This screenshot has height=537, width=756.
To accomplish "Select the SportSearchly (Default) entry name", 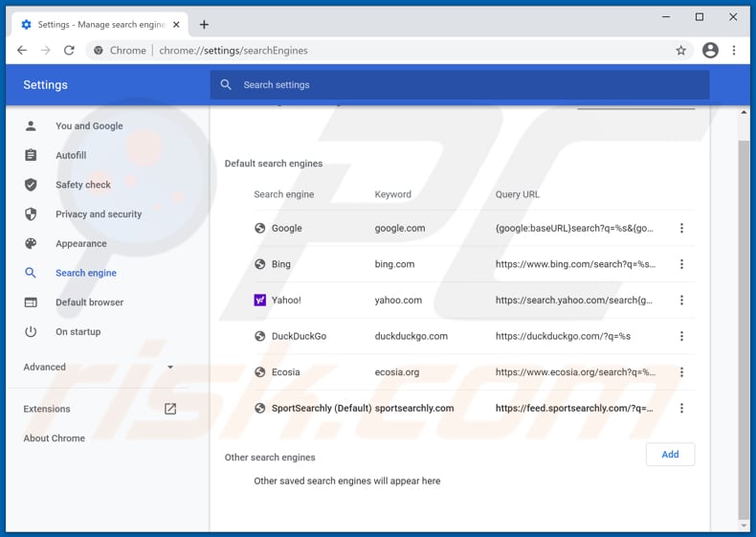I will [322, 408].
